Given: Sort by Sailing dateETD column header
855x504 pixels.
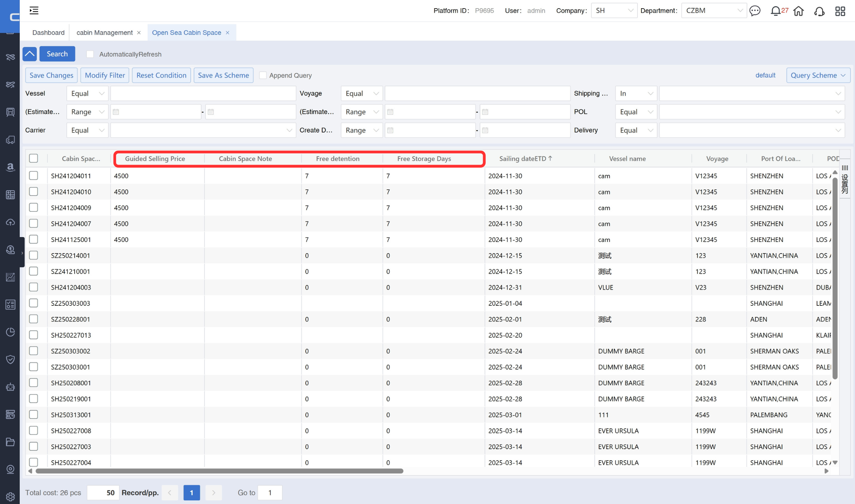Looking at the screenshot, I should click(526, 159).
